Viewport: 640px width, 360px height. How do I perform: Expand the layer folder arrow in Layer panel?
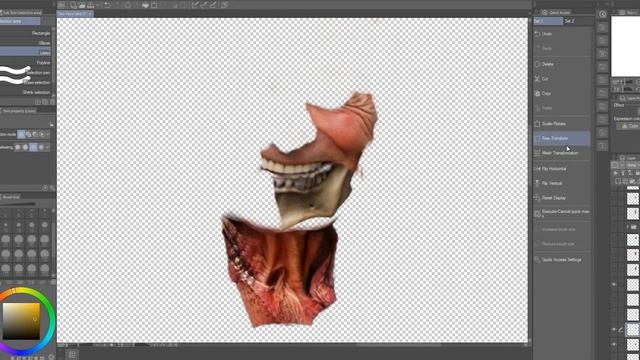click(x=628, y=227)
